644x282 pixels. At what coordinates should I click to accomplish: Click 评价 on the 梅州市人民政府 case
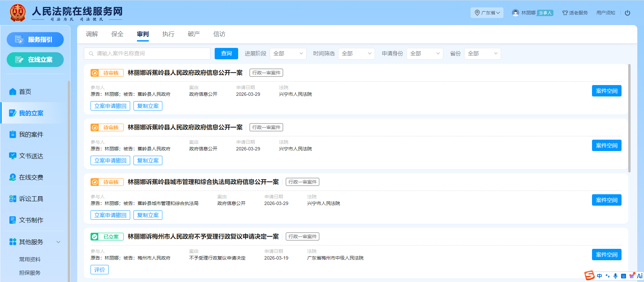pyautogui.click(x=99, y=270)
